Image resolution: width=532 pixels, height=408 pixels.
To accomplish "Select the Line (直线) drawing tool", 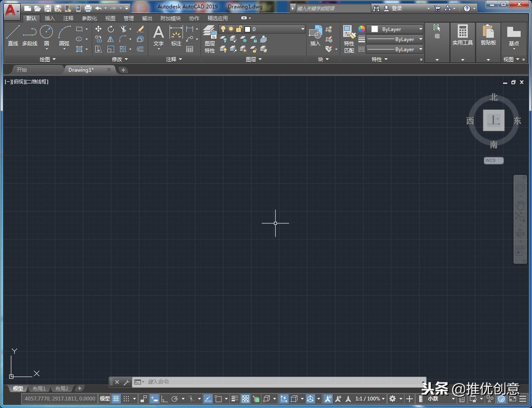I will pos(12,36).
